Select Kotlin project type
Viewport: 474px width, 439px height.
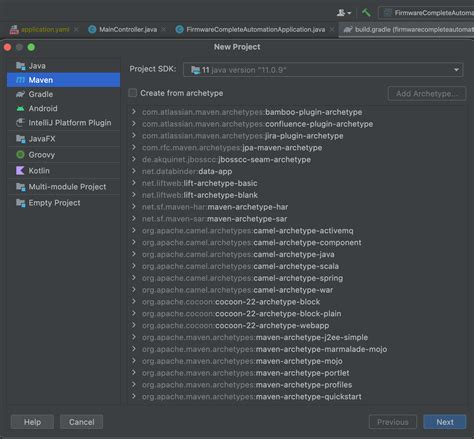click(x=63, y=171)
